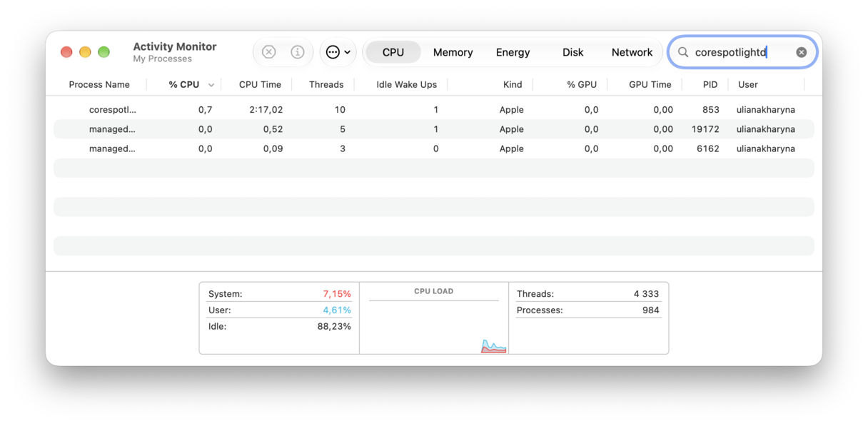
Task: Sort by % GPU column header
Action: 582,84
